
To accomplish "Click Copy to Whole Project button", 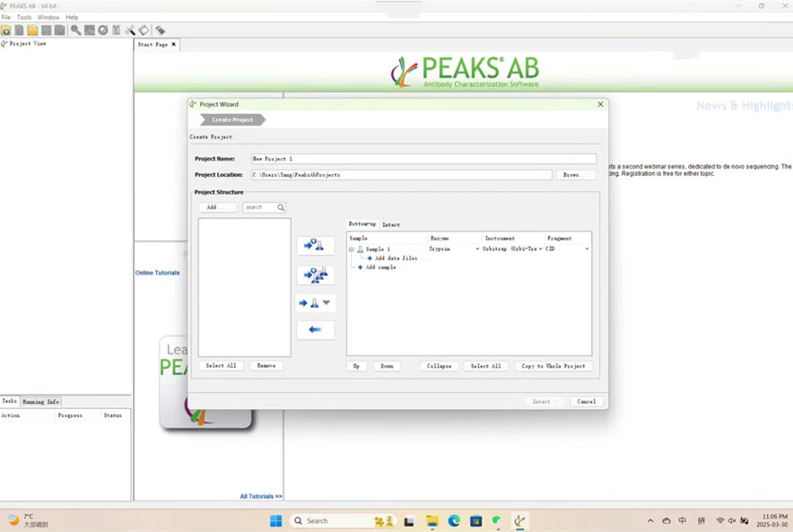I will (x=553, y=366).
